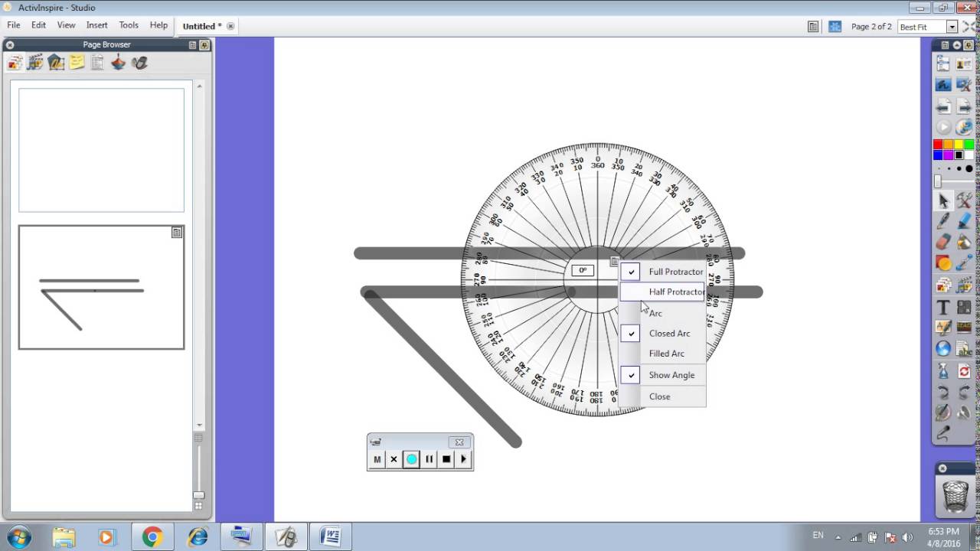Click the microphone sound recorder icon
The image size is (980, 551).
943,434
